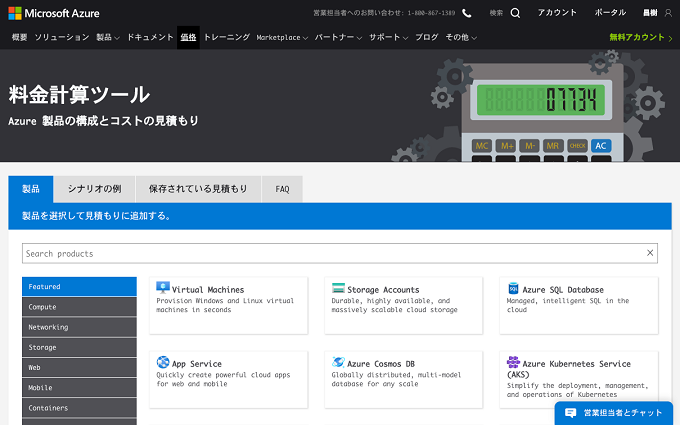Select the Featured category
This screenshot has width=680, height=425.
79,287
